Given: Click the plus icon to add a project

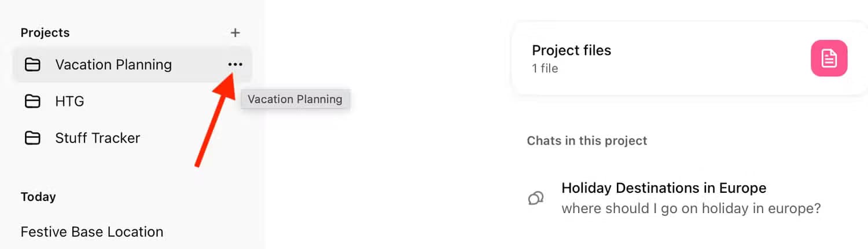Looking at the screenshot, I should tap(235, 33).
